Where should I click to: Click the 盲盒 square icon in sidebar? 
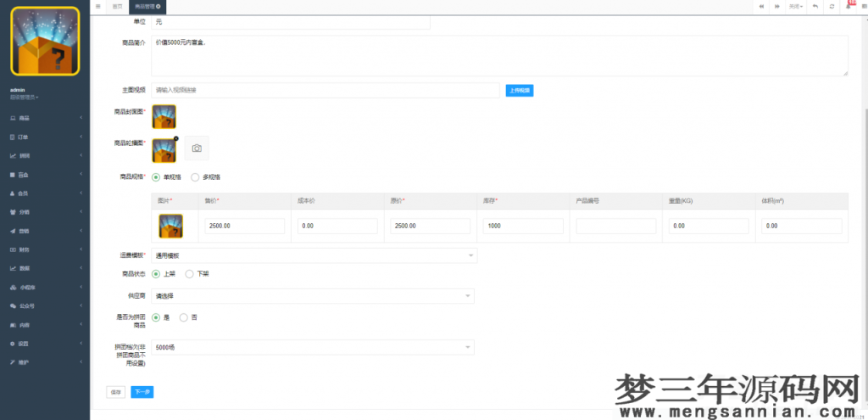click(x=13, y=175)
